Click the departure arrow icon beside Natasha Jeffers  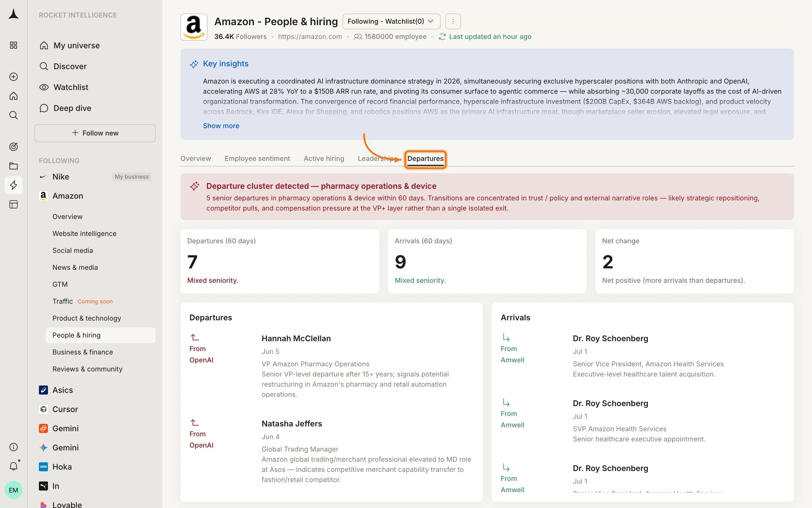click(x=195, y=422)
